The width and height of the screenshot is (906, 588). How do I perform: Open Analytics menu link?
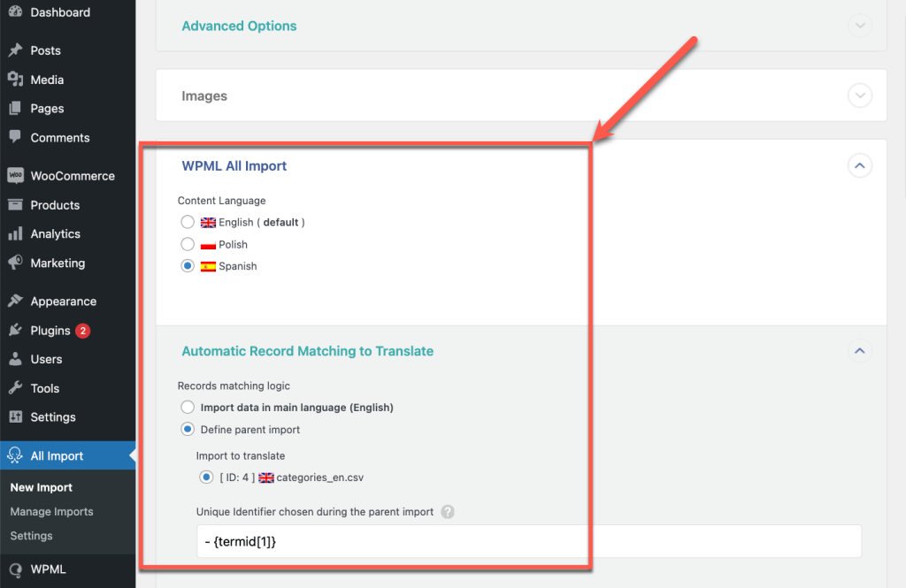56,234
